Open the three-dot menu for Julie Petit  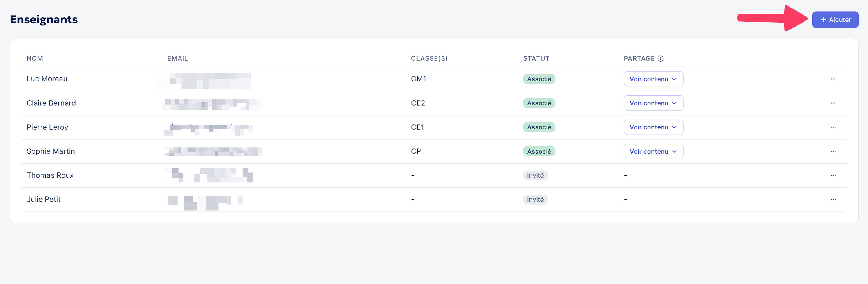(x=833, y=200)
